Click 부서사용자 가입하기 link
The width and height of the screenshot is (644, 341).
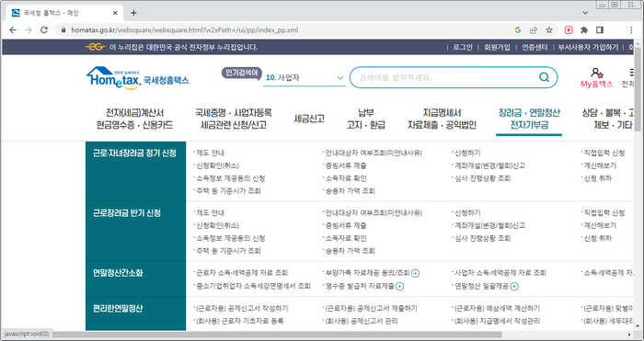(588, 47)
